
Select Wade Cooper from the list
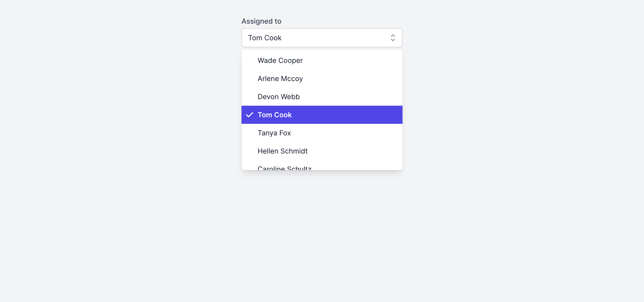coord(280,61)
